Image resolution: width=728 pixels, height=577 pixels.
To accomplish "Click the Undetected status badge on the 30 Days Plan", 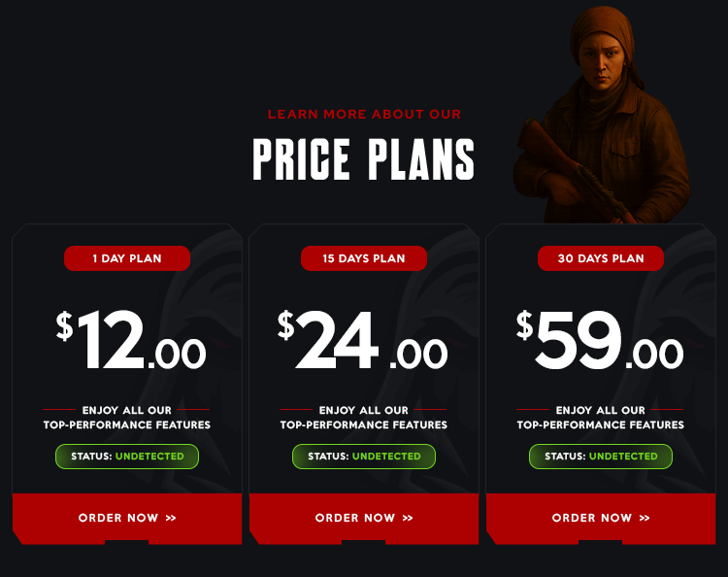I will (x=601, y=457).
